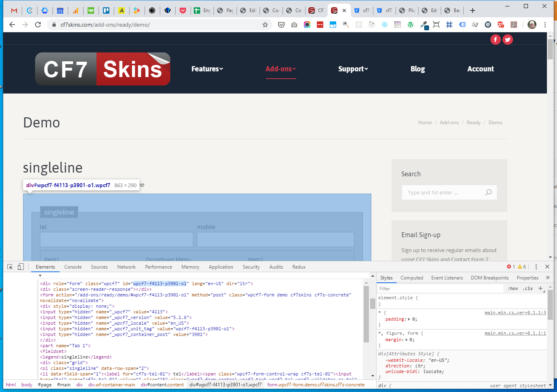Viewport: 557px width, 392px height.
Task: Expand the padding shorthand property
Action: tap(409, 319)
